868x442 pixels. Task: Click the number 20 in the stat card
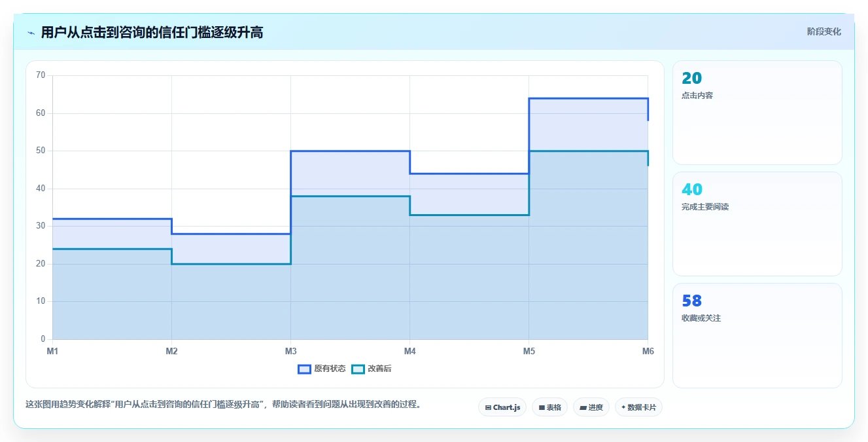click(x=691, y=78)
